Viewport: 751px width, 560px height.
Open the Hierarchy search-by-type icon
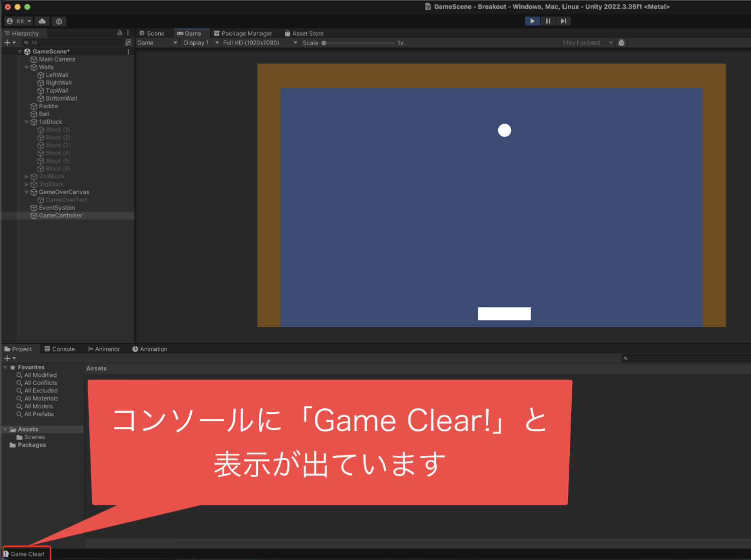tap(129, 43)
